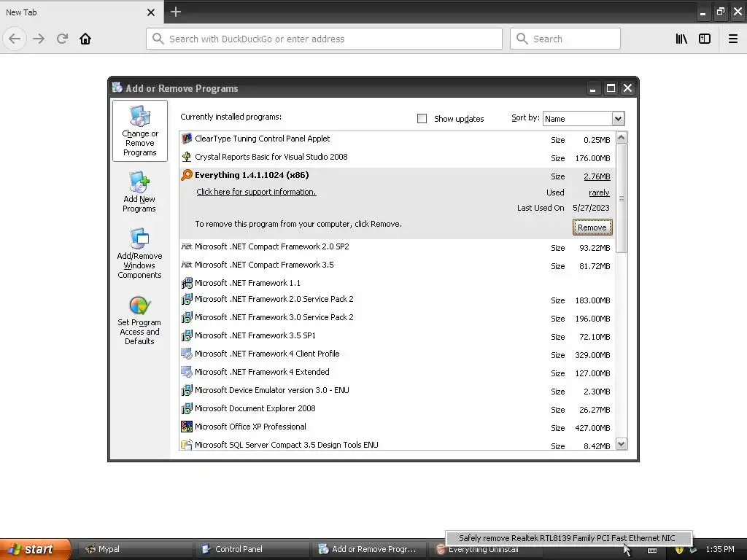Click .NET Compact Framework 2.0 SP2 icon

click(x=186, y=246)
